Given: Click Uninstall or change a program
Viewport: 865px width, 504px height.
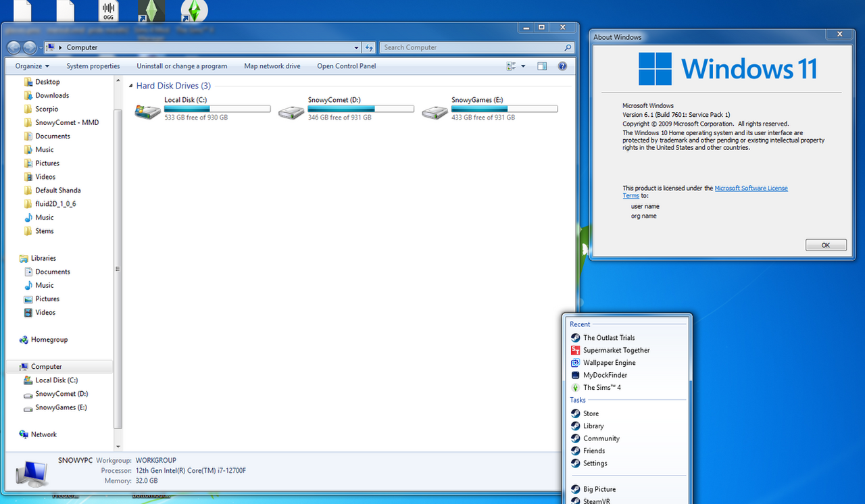Looking at the screenshot, I should 182,66.
